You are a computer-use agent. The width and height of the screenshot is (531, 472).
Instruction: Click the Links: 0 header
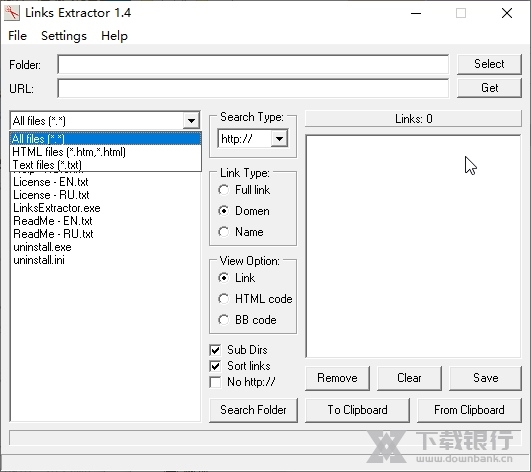pos(413,119)
